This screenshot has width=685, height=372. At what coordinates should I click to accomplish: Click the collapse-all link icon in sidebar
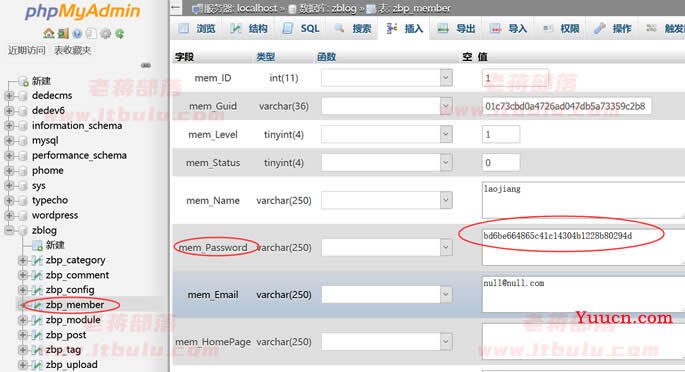pyautogui.click(x=146, y=65)
